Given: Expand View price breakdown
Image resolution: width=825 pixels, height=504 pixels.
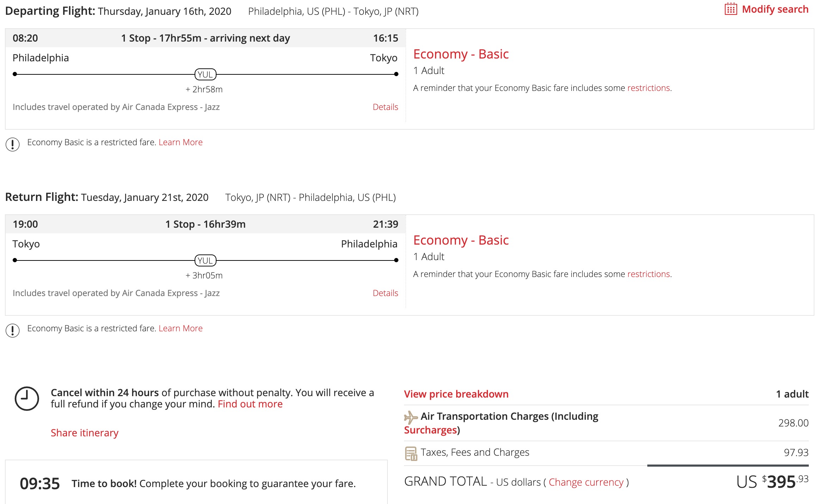Looking at the screenshot, I should 456,394.
